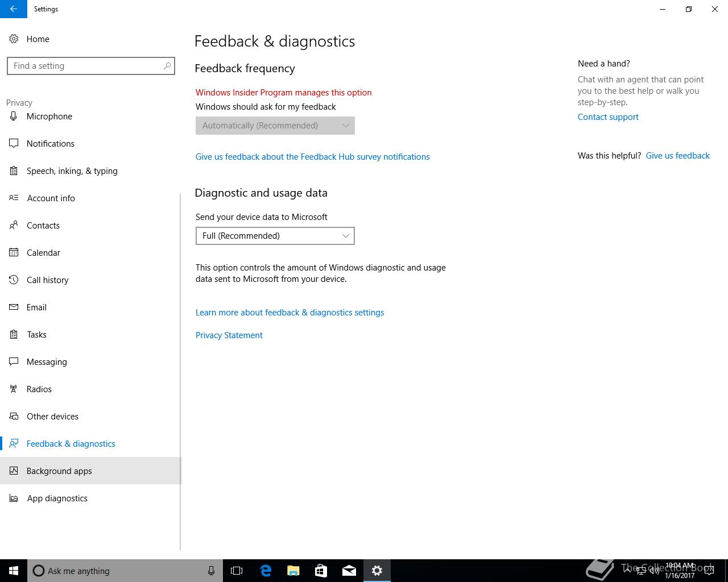Select Tasks in the Privacy list

(x=91, y=335)
